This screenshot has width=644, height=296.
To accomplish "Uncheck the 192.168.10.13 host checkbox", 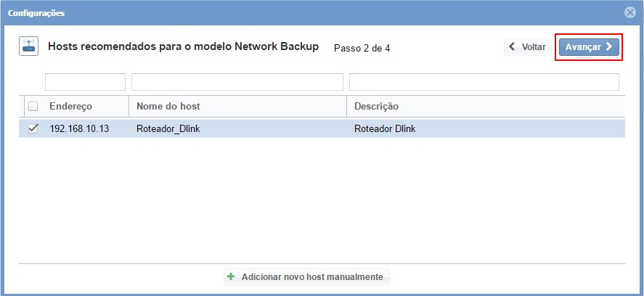I will point(33,129).
